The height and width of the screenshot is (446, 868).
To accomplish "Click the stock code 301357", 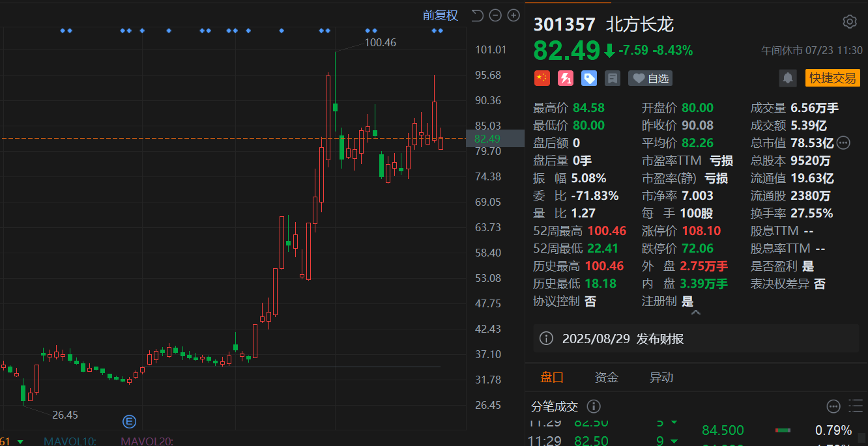I will (x=564, y=25).
